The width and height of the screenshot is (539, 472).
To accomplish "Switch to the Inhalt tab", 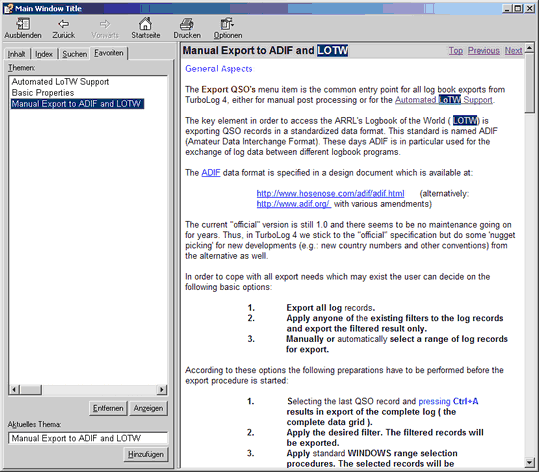I will coord(16,54).
